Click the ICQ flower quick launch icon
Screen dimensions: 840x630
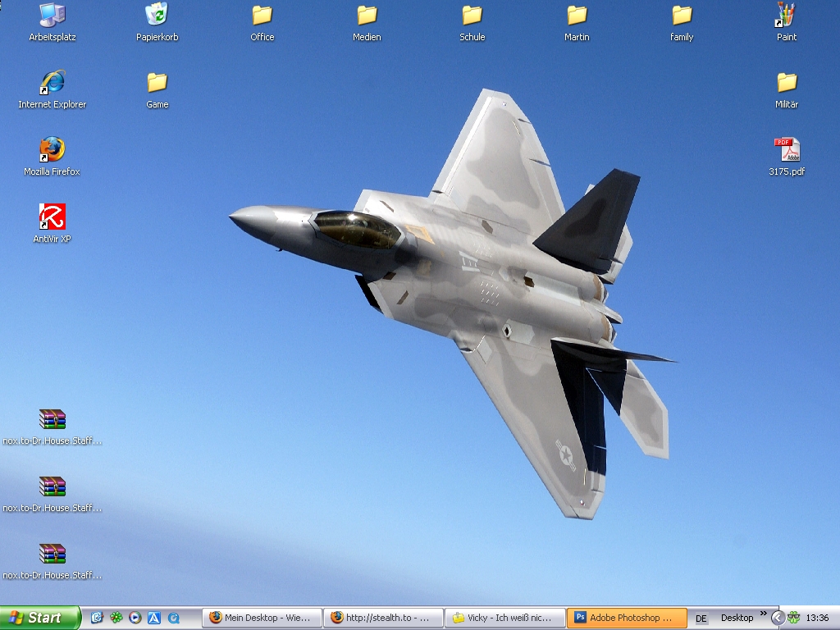click(116, 618)
